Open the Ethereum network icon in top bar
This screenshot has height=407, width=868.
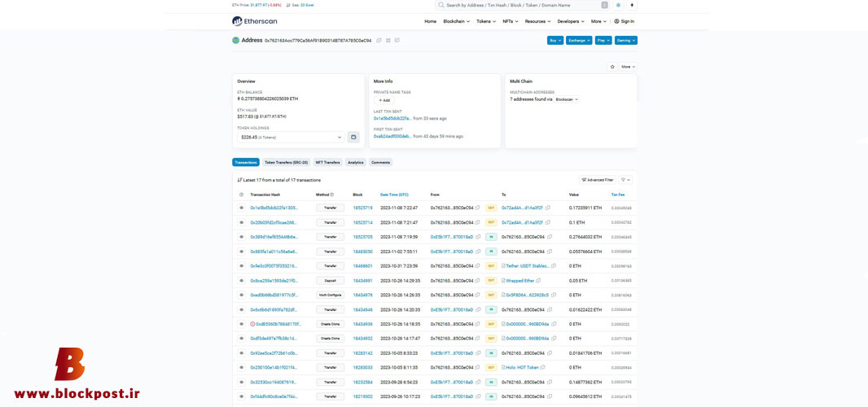coord(632,5)
